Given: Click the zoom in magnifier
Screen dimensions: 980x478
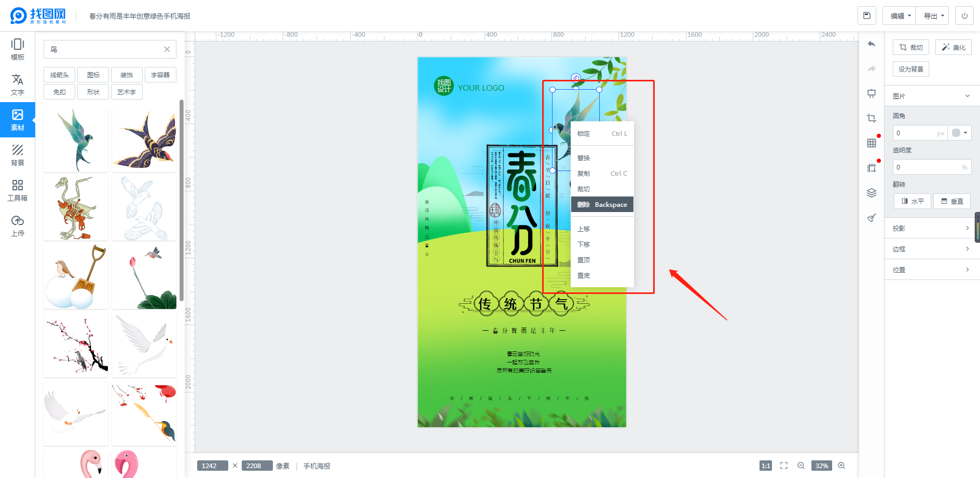Looking at the screenshot, I should coord(841,466).
